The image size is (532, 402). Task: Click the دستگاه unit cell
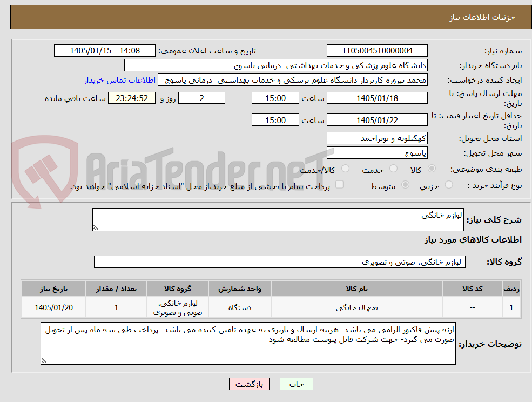[x=240, y=307]
